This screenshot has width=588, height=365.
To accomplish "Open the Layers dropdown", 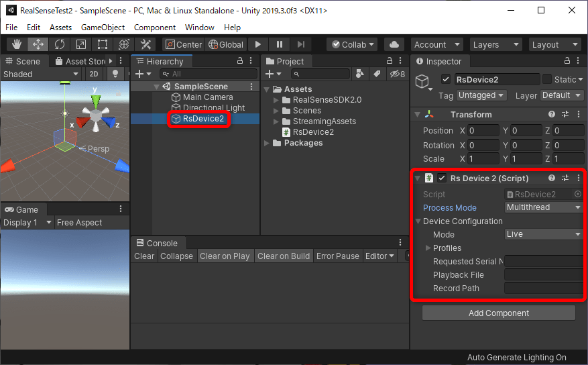I will click(x=495, y=45).
